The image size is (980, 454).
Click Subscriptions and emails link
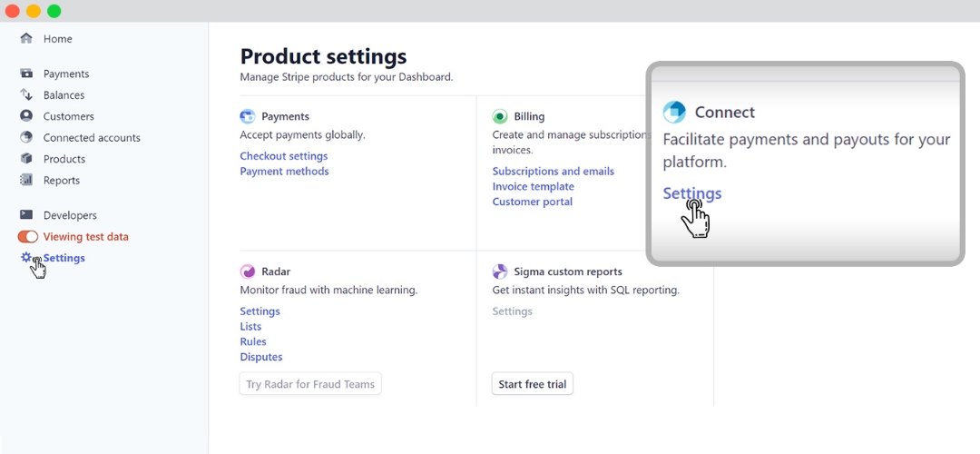(553, 172)
